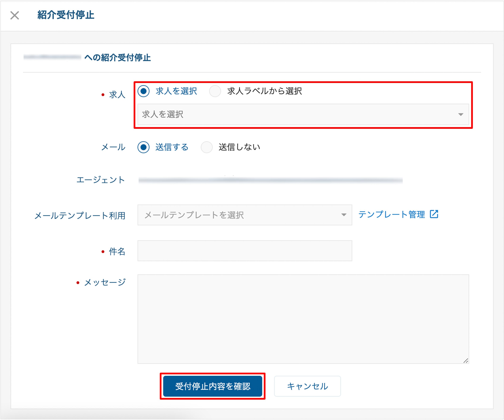Click inside the メッセージ text area
The image size is (504, 420).
pos(303,319)
